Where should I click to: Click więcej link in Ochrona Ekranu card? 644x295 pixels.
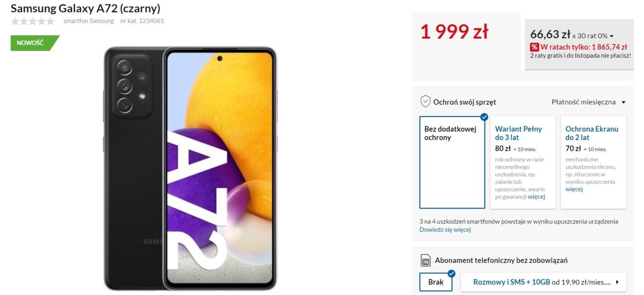click(x=574, y=189)
